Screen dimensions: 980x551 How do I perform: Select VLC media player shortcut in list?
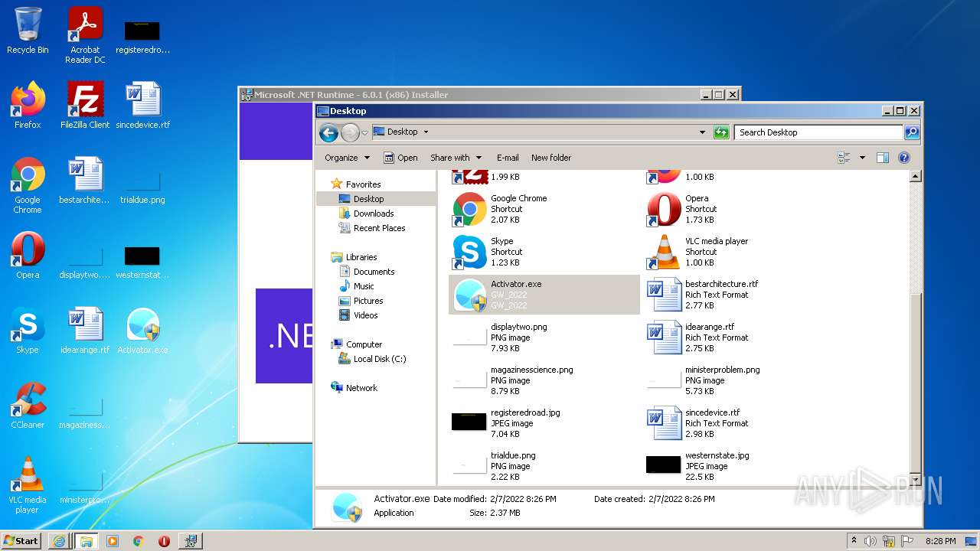pyautogui.click(x=737, y=252)
